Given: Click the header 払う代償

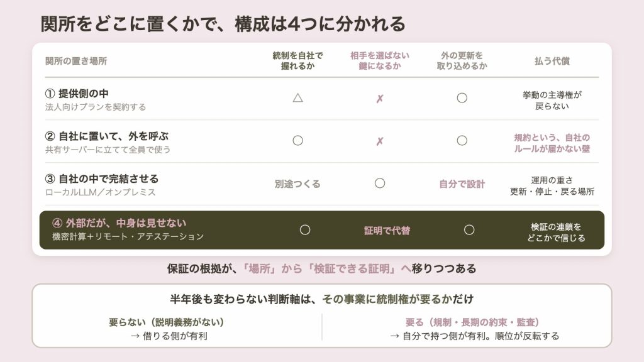Looking at the screenshot, I should click(x=552, y=61).
